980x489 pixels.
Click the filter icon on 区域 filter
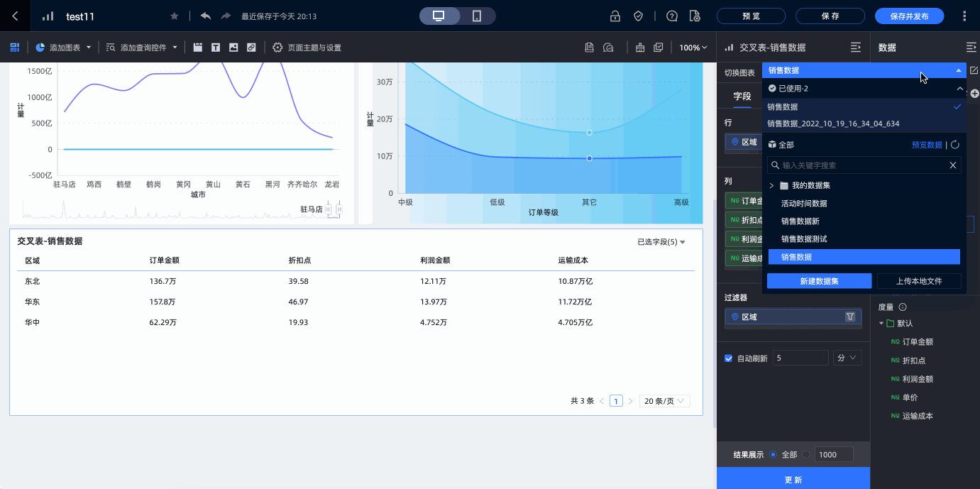coord(849,317)
